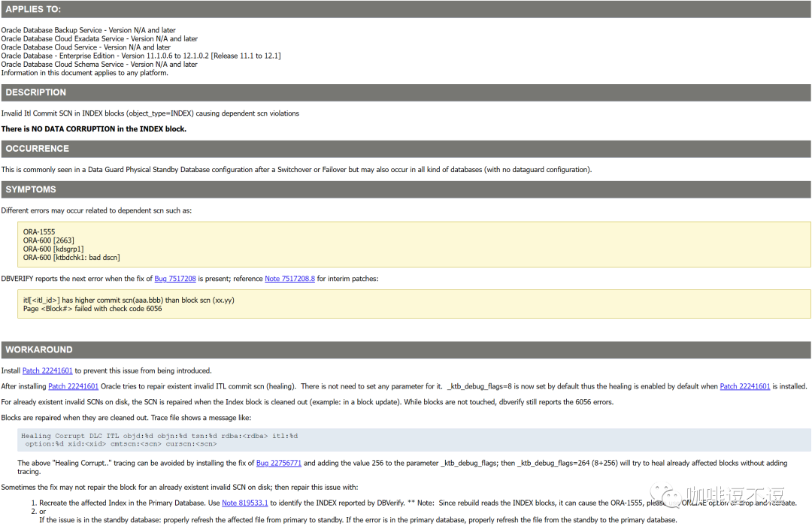Screen dimensions: 812x532
Task: Click the WORKAROUND section header
Action: [x=406, y=350]
